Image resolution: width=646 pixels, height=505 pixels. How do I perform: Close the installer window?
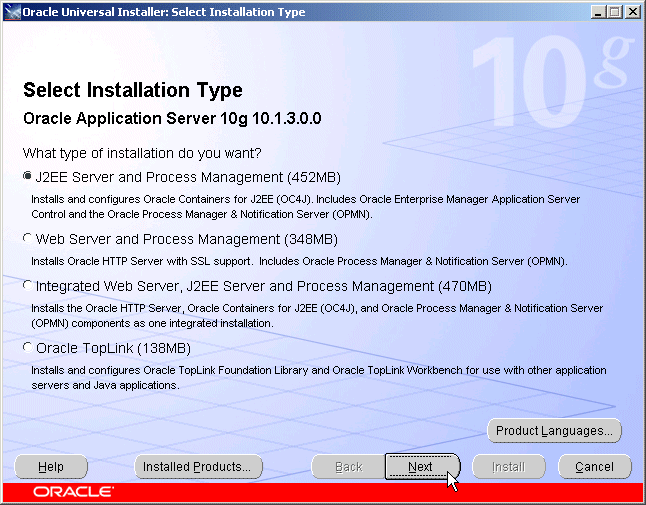point(632,12)
